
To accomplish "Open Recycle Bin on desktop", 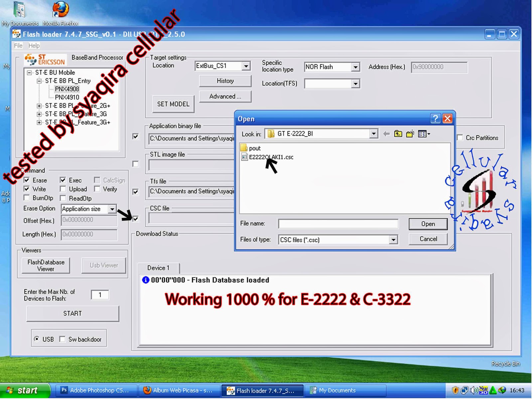I will pos(505,363).
